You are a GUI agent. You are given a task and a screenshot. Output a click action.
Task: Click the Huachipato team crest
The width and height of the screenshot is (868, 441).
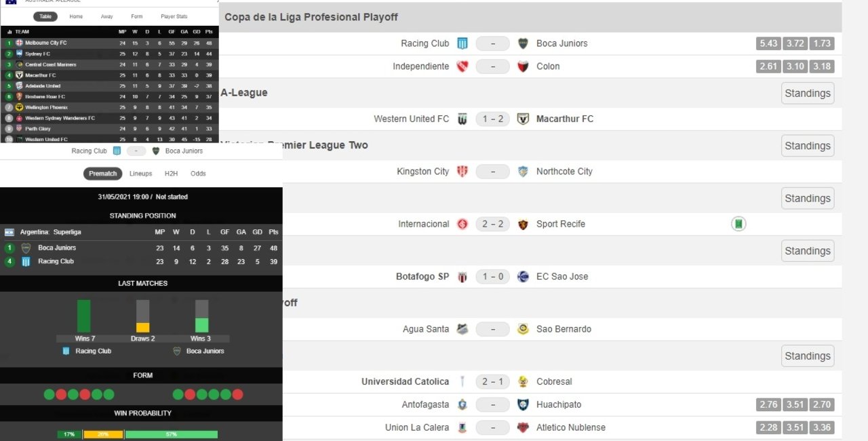523,404
